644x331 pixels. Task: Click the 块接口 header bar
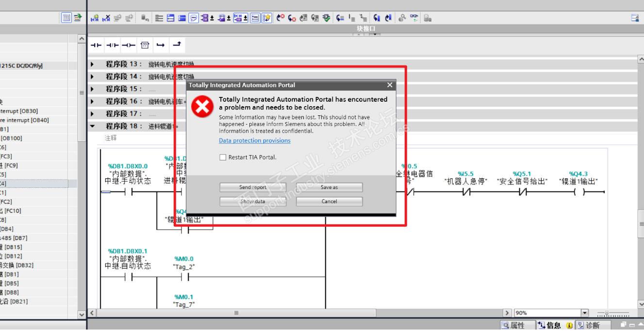(x=366, y=29)
